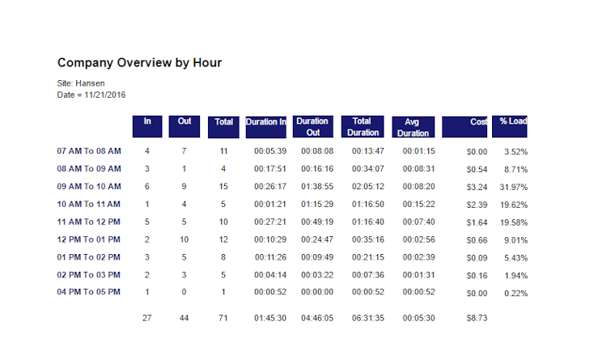Viewport: 594px width, 364px height.
Task: Click Duration Out value '01:15:29'
Action: (317, 205)
